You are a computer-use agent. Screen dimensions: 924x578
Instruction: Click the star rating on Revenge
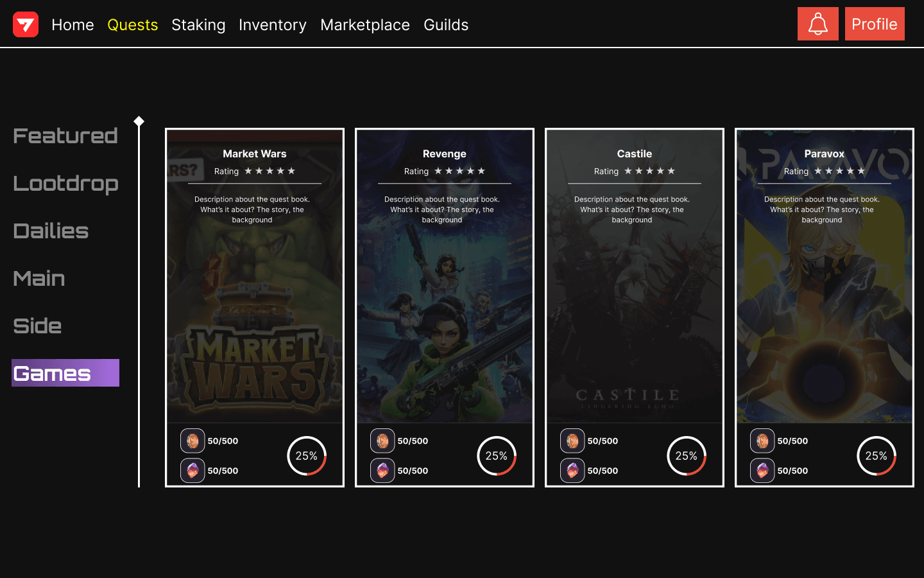point(459,171)
